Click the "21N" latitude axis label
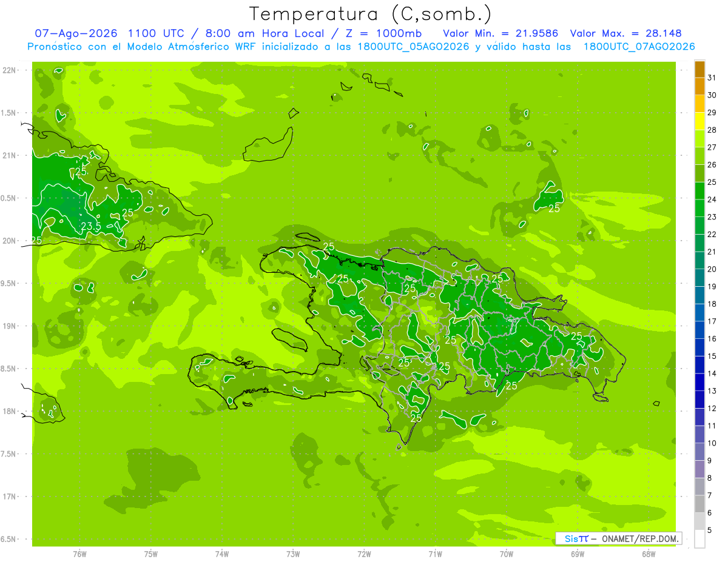This screenshot has width=728, height=562. point(9,155)
